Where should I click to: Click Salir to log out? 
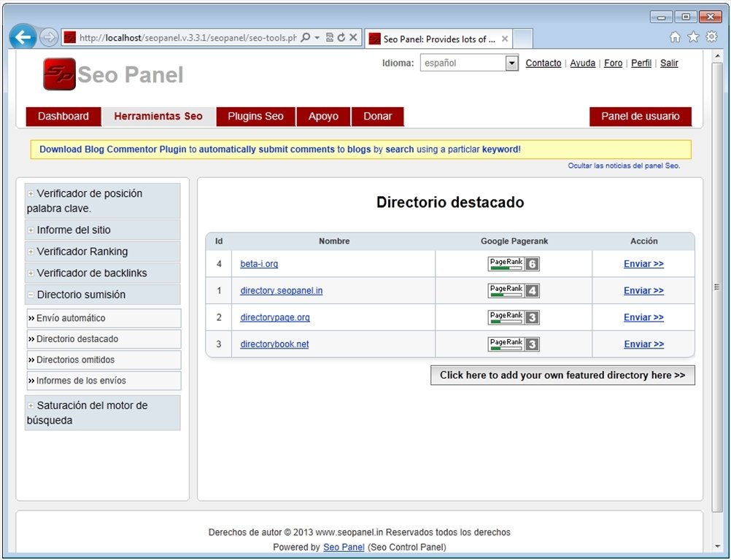click(669, 63)
